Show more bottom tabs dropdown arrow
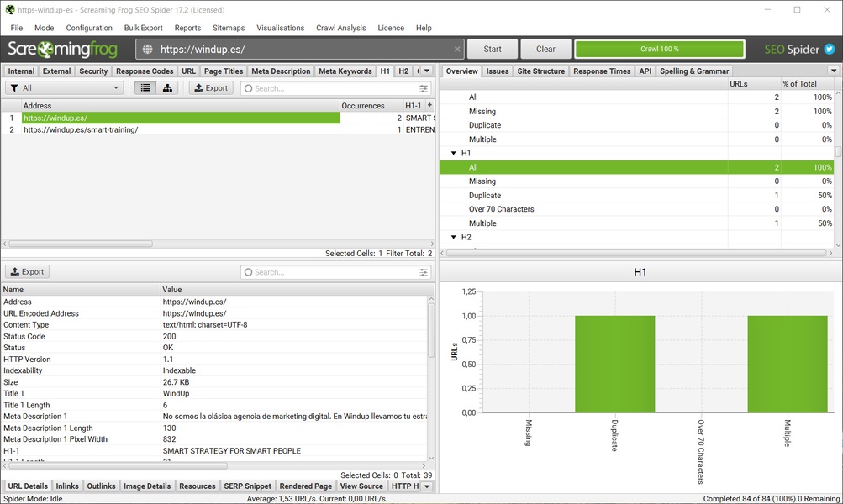The width and height of the screenshot is (843, 504). pos(427,486)
